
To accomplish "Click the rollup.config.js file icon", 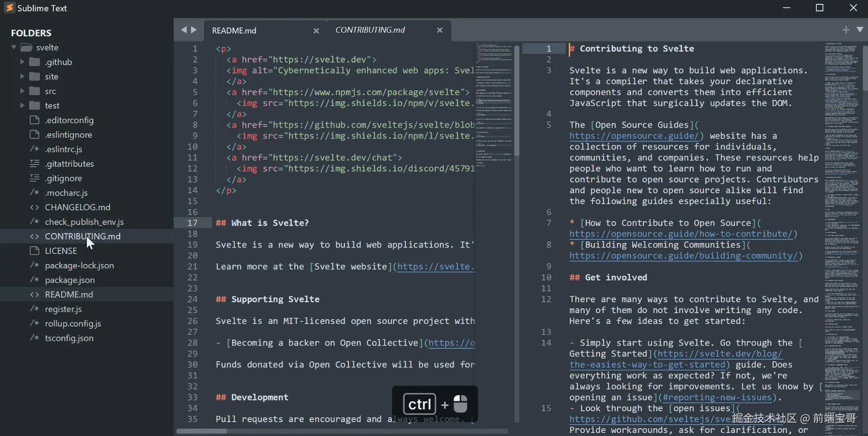I will click(x=35, y=324).
